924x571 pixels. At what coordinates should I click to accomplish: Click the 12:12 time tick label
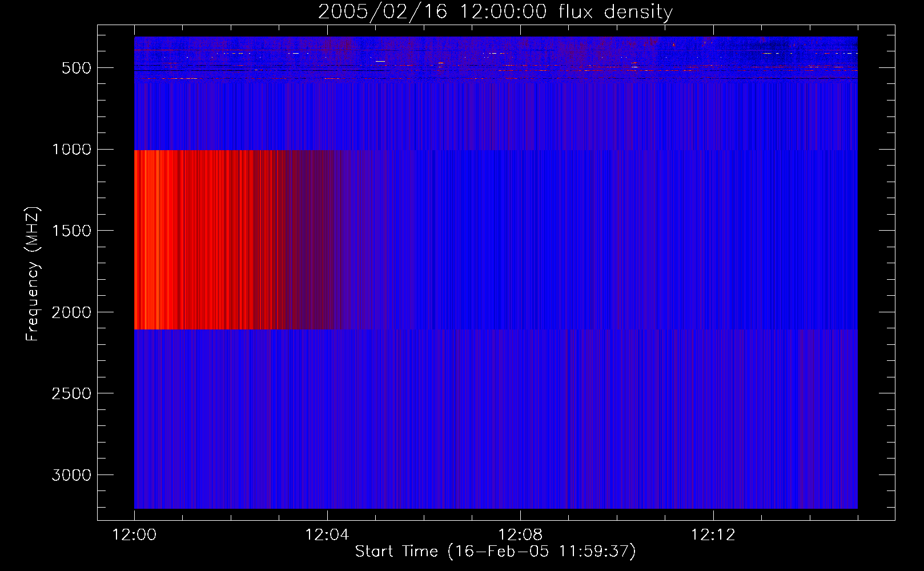pyautogui.click(x=713, y=535)
